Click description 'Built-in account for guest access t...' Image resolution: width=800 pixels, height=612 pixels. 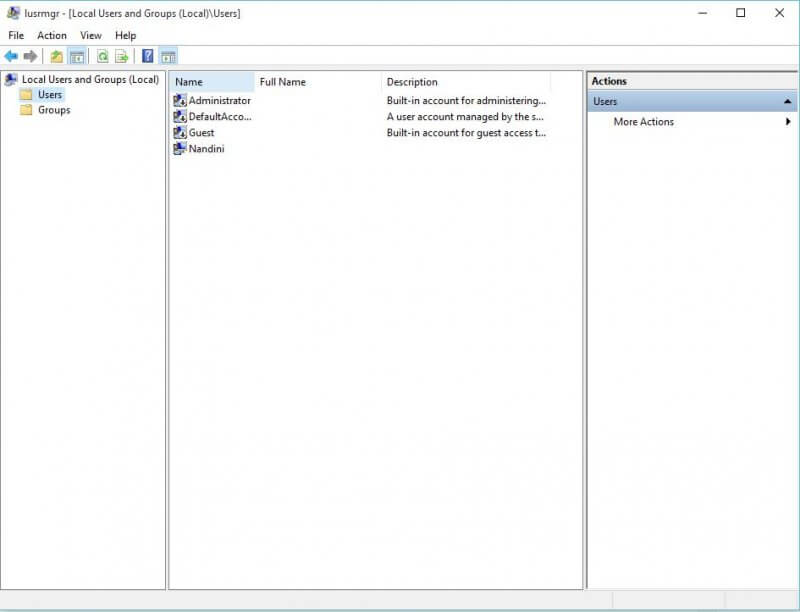pos(466,133)
